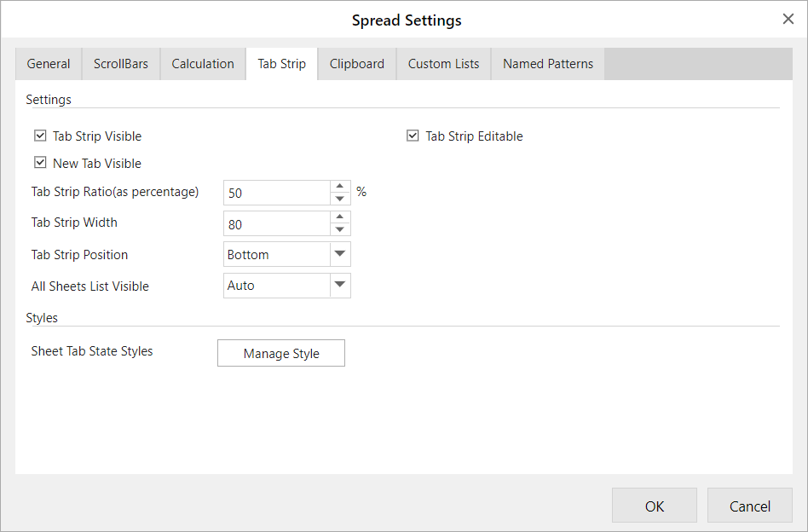
Task: Confirm settings with the OK button
Action: click(x=654, y=505)
